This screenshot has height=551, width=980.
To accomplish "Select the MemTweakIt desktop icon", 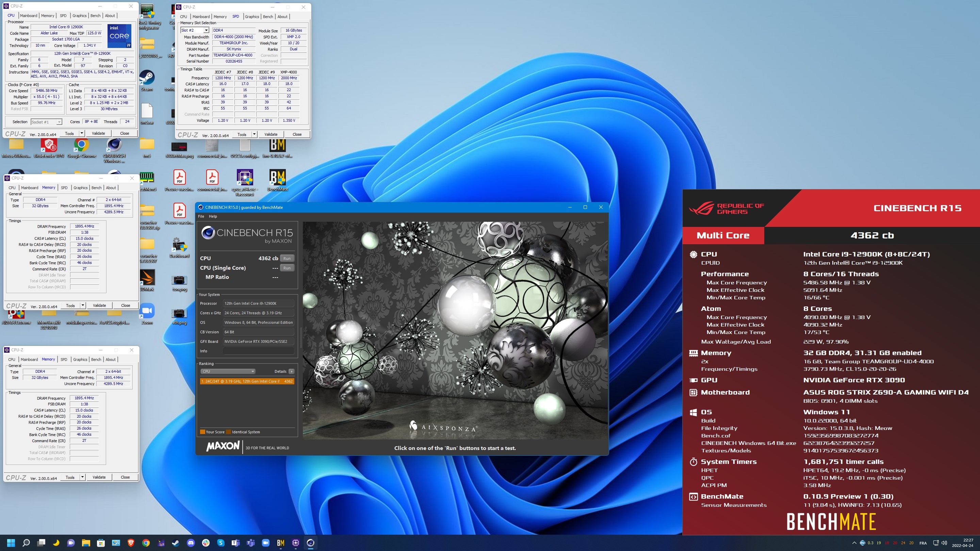I will tap(49, 320).
